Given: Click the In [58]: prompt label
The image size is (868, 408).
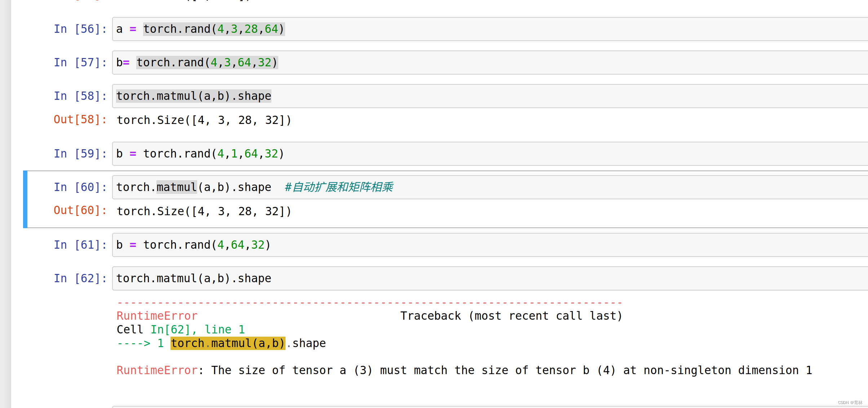Looking at the screenshot, I should pos(80,96).
